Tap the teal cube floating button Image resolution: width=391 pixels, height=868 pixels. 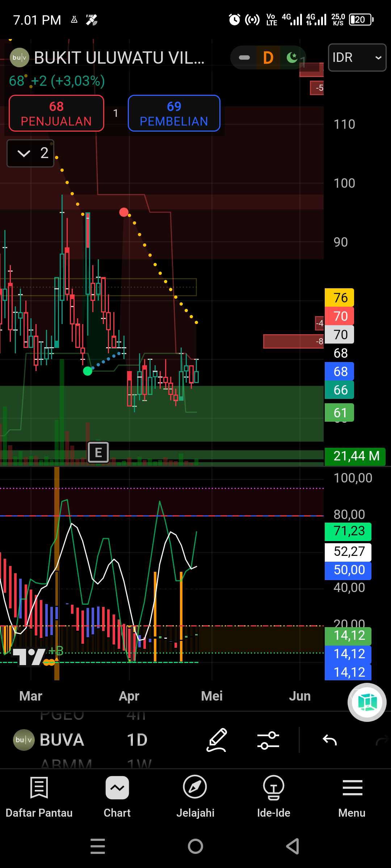tap(367, 702)
